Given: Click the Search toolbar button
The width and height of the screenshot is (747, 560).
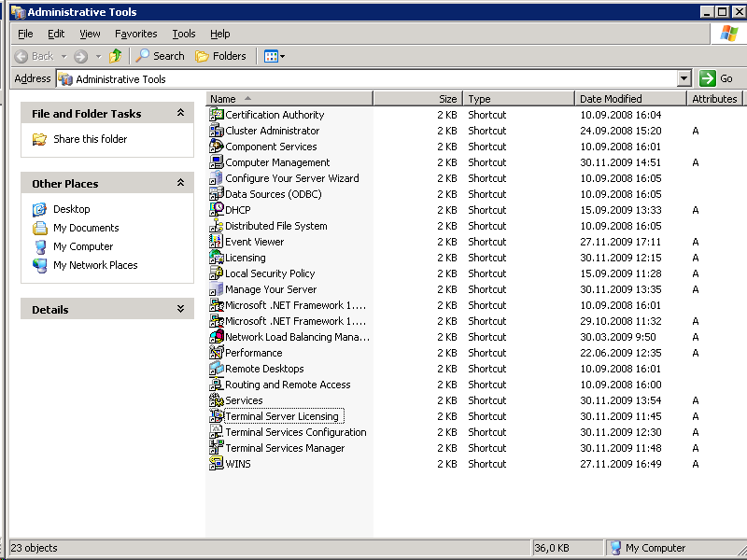Looking at the screenshot, I should pos(160,56).
